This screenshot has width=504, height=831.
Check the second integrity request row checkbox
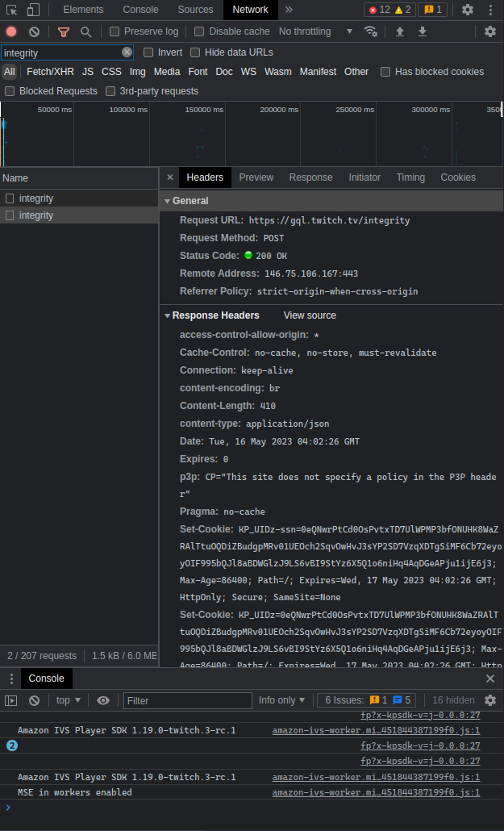click(10, 215)
